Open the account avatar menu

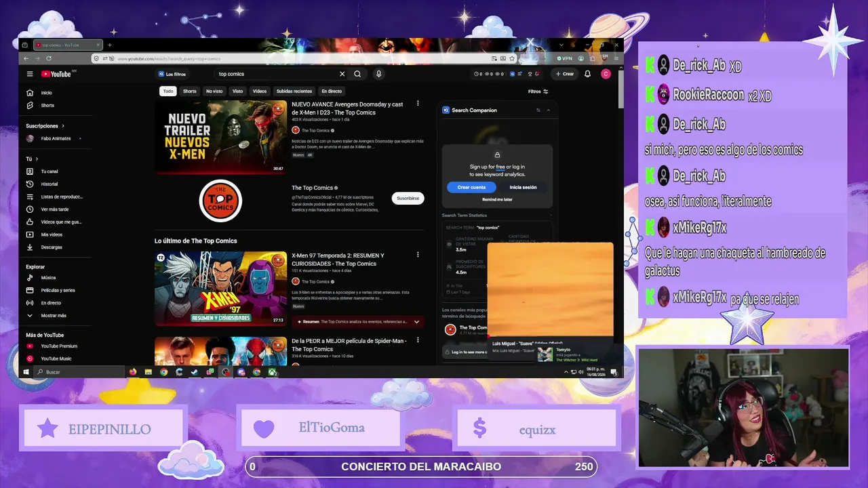pyautogui.click(x=606, y=74)
